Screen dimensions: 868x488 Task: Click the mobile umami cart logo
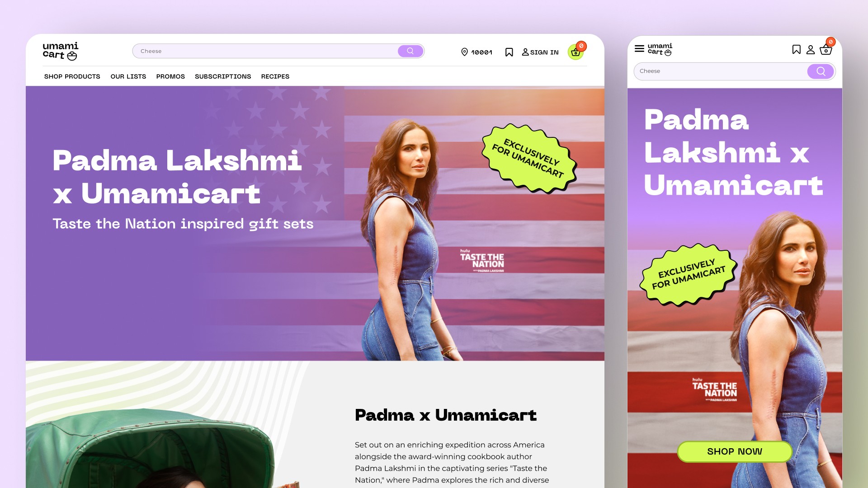[660, 49]
